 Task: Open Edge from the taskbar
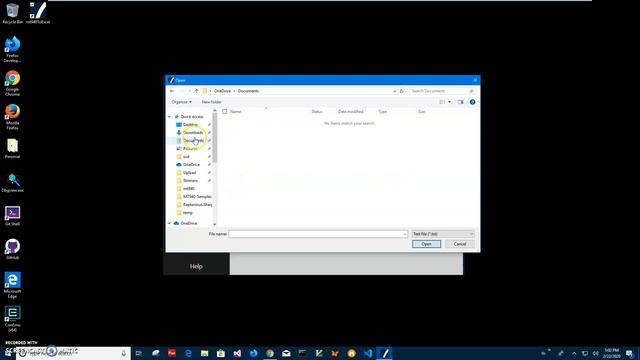point(188,353)
